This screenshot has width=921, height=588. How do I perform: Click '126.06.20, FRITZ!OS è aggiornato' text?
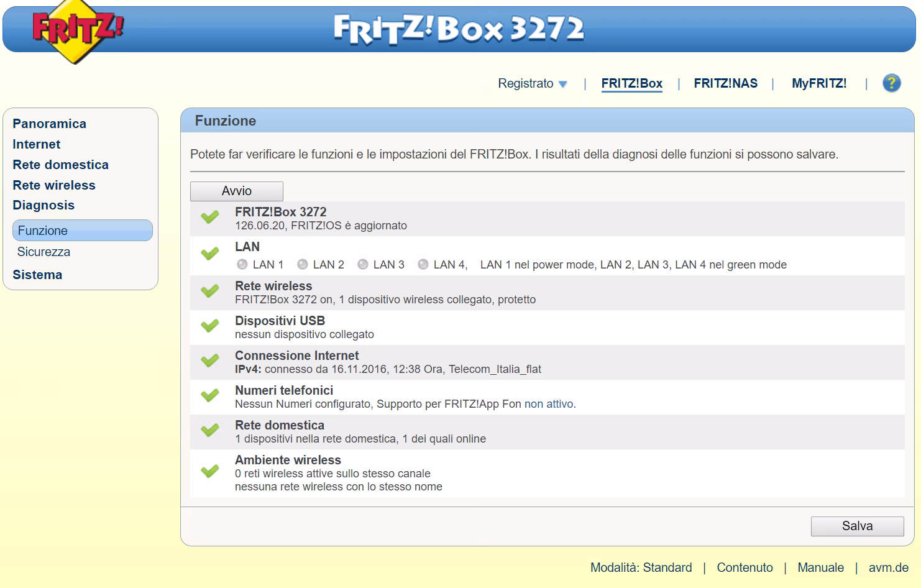point(321,226)
